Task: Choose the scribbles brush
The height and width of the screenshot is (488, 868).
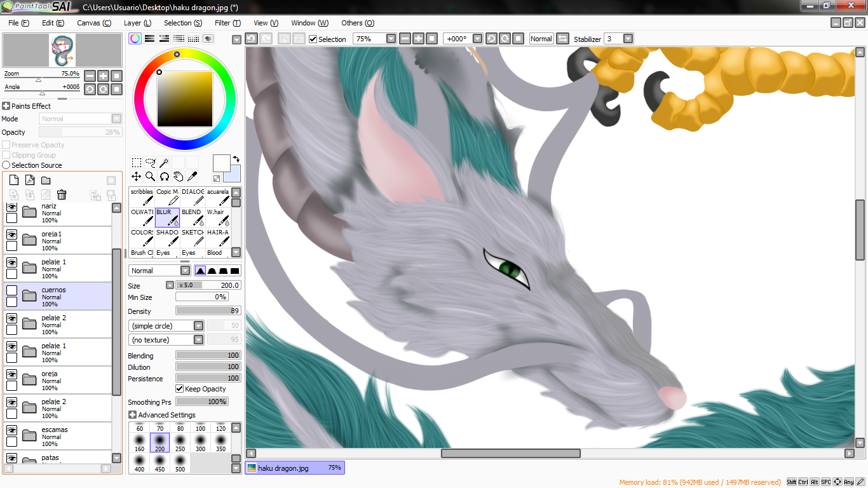Action: (142, 197)
